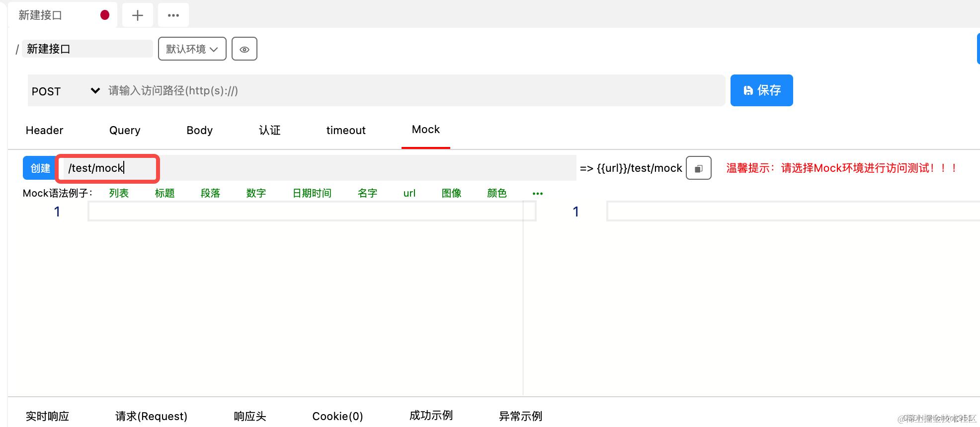
Task: Select the 新建接口 top tab
Action: [x=63, y=15]
